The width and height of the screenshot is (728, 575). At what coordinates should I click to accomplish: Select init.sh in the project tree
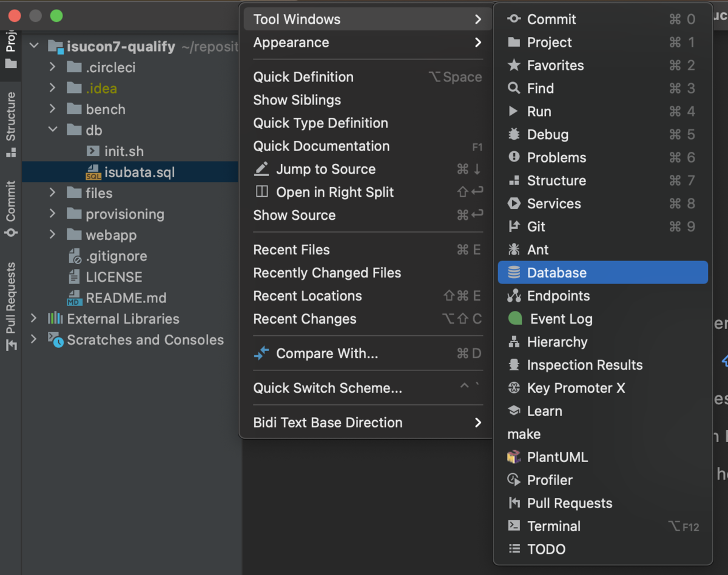click(x=124, y=151)
